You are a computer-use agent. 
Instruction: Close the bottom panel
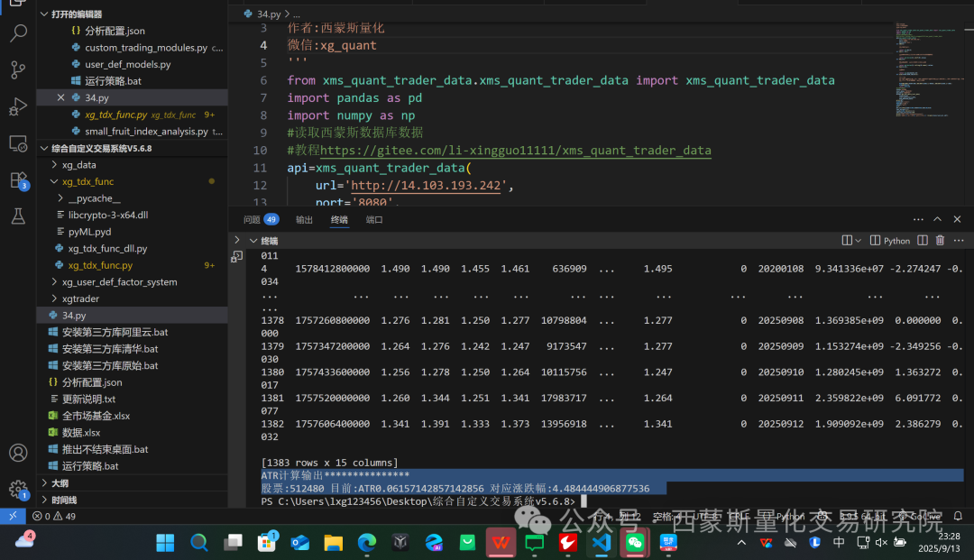[957, 219]
